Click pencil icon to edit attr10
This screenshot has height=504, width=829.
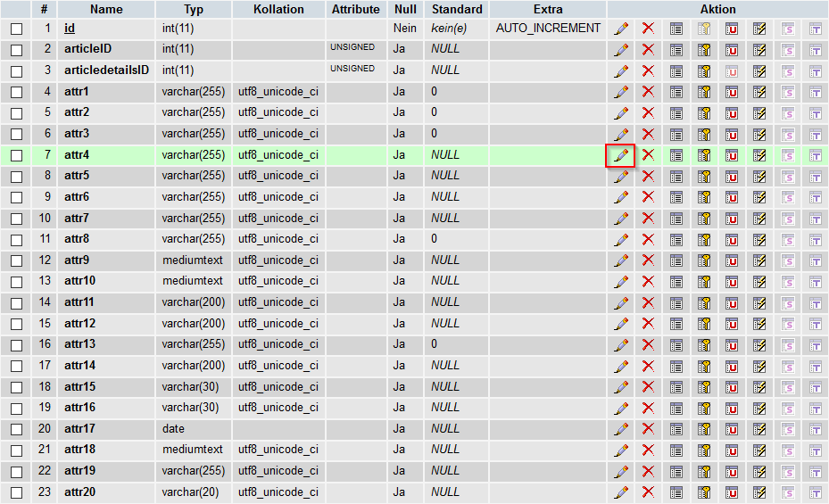click(621, 282)
